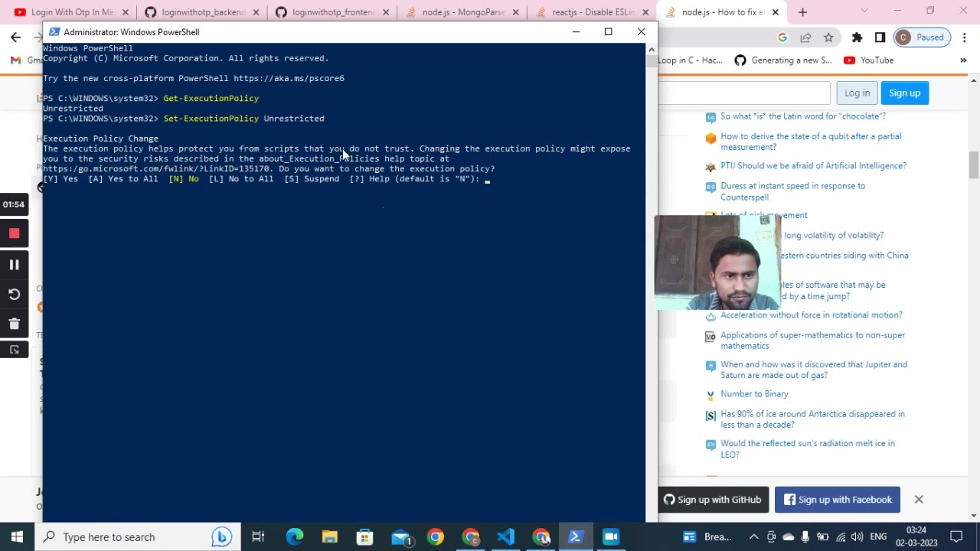
Task: Open the news widget in taskbar
Action: click(707, 536)
